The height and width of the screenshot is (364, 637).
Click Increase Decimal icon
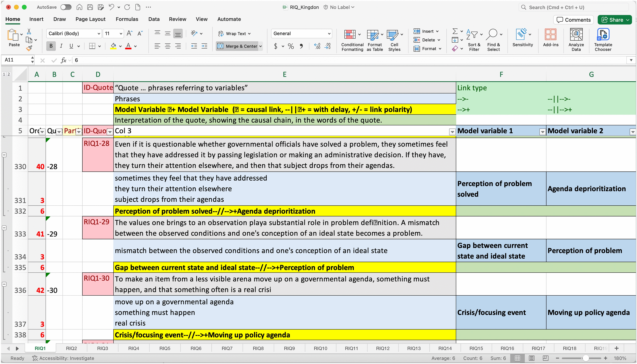click(317, 46)
